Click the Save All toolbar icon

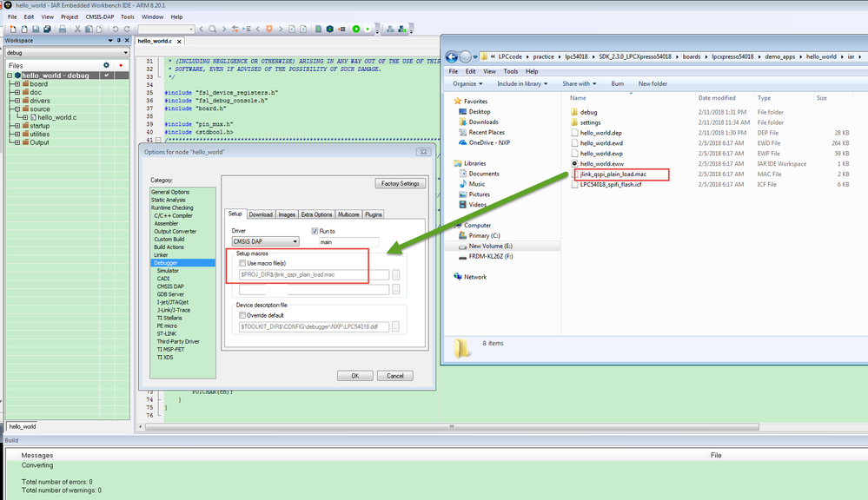pyautogui.click(x=48, y=30)
